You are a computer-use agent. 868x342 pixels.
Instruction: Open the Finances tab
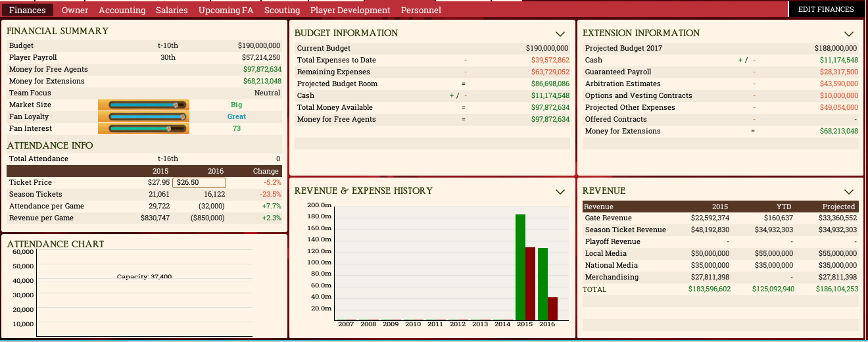pos(28,10)
